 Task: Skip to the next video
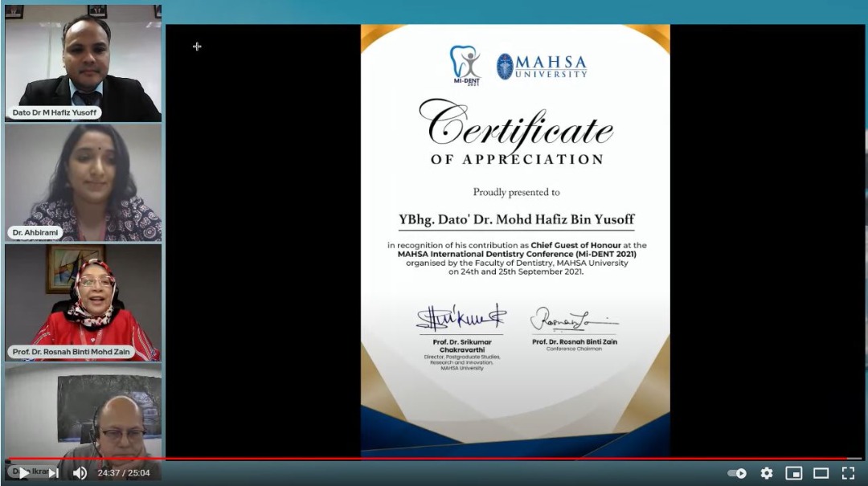(x=53, y=472)
